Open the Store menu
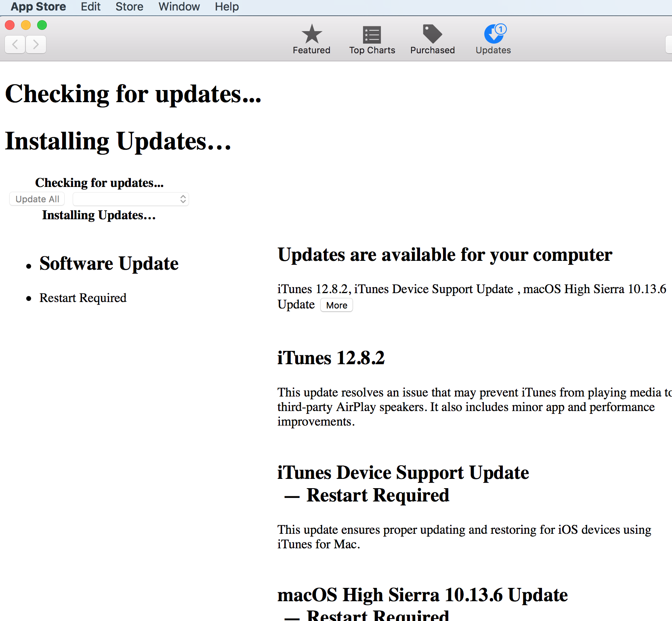The image size is (672, 621). pyautogui.click(x=129, y=7)
